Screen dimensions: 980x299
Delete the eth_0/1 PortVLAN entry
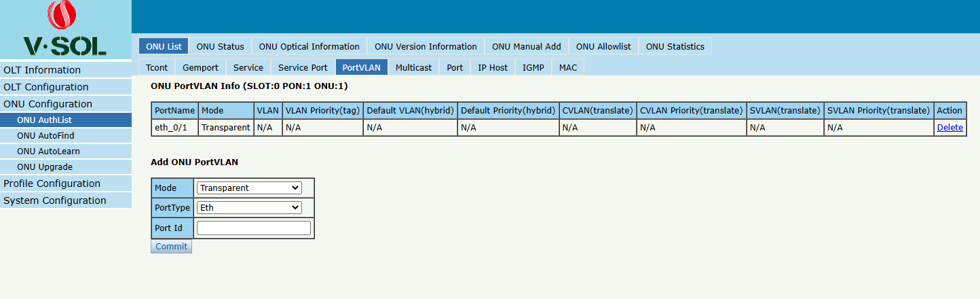pyautogui.click(x=949, y=127)
